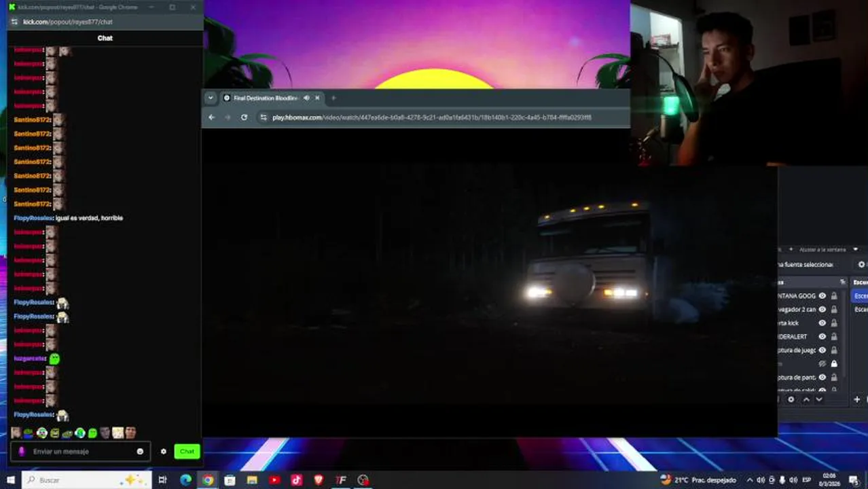This screenshot has width=868, height=489.
Task: Move selected OBS source up
Action: click(806, 399)
